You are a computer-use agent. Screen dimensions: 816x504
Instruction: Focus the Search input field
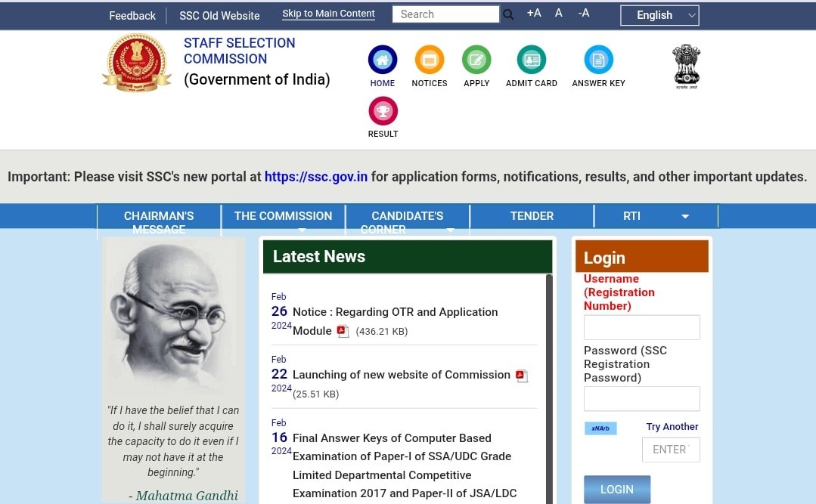tap(445, 14)
